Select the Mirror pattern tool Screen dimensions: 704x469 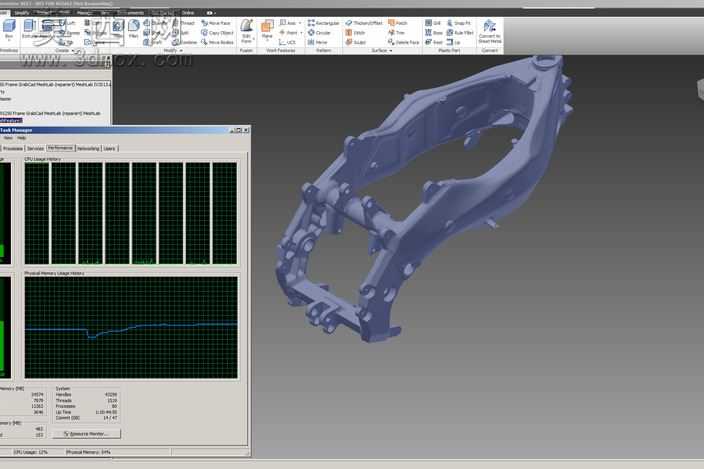coord(318,42)
